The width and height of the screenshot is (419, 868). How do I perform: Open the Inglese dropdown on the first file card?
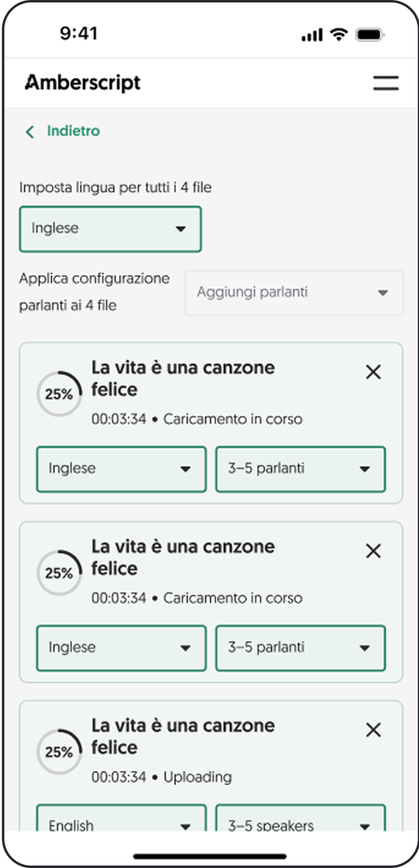[121, 469]
